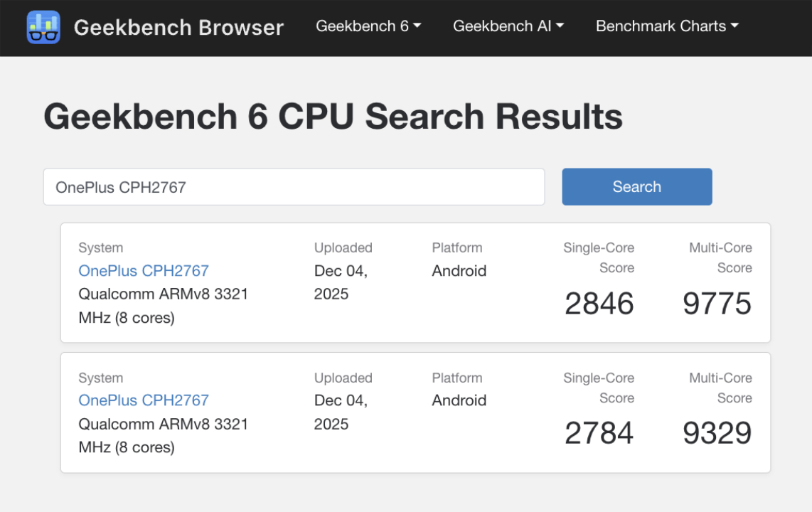Image resolution: width=812 pixels, height=512 pixels.
Task: Click Android platform text in first result
Action: point(459,271)
